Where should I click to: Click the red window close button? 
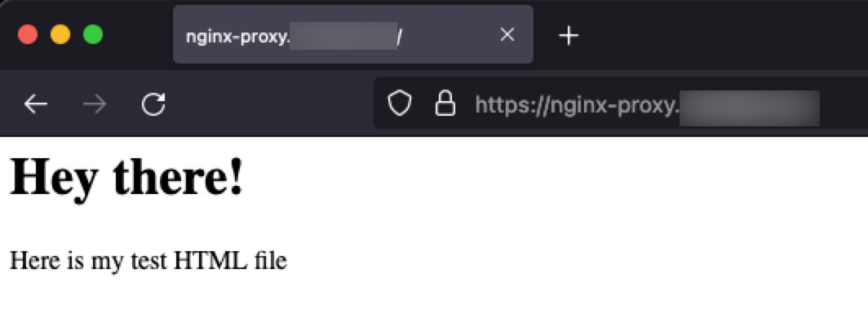point(28,35)
